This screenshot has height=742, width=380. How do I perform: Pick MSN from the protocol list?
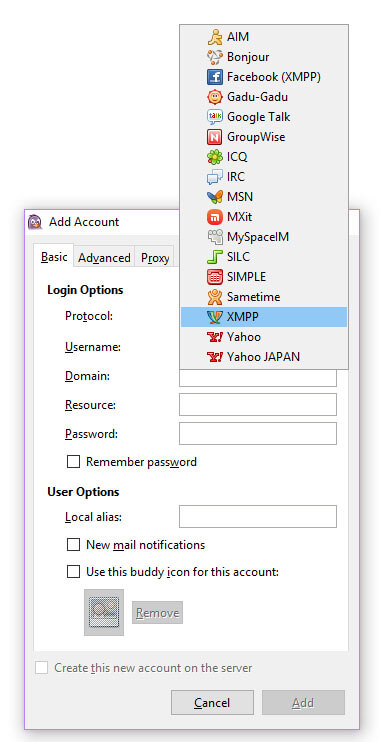[264, 197]
